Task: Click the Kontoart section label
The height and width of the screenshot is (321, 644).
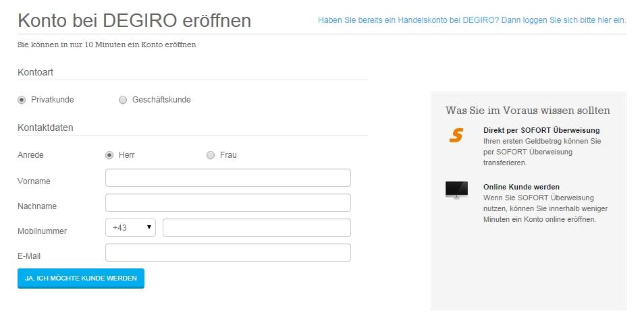Action: point(35,72)
